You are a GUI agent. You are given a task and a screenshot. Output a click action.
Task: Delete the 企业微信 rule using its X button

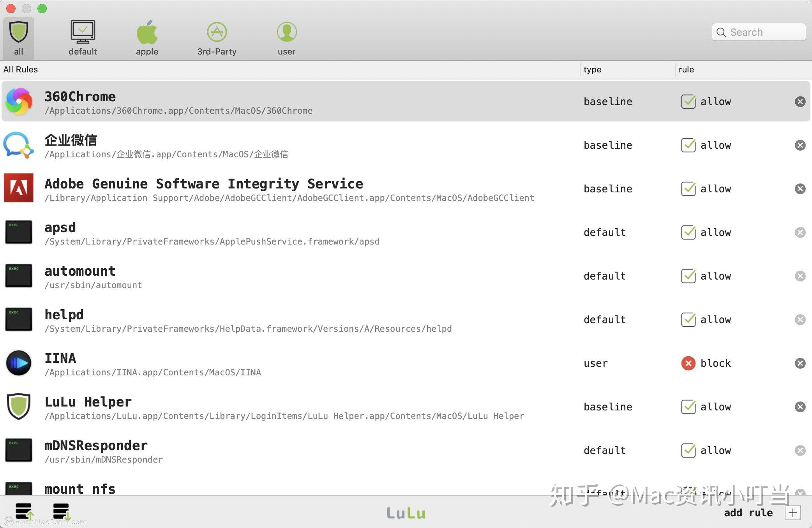(800, 145)
